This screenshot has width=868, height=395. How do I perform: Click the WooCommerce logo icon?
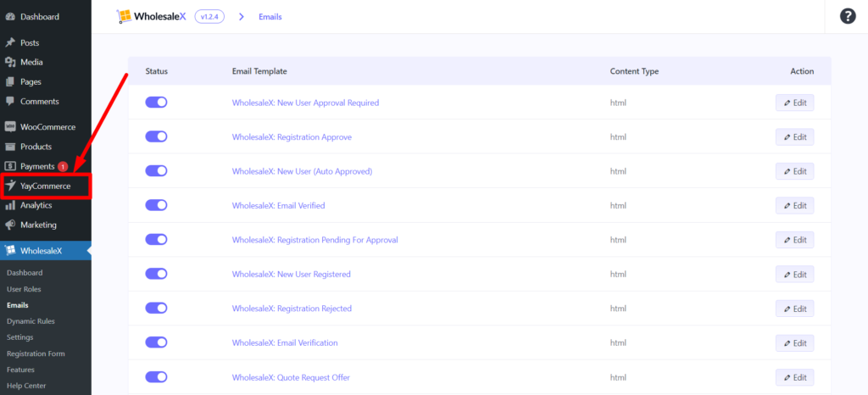(10, 126)
